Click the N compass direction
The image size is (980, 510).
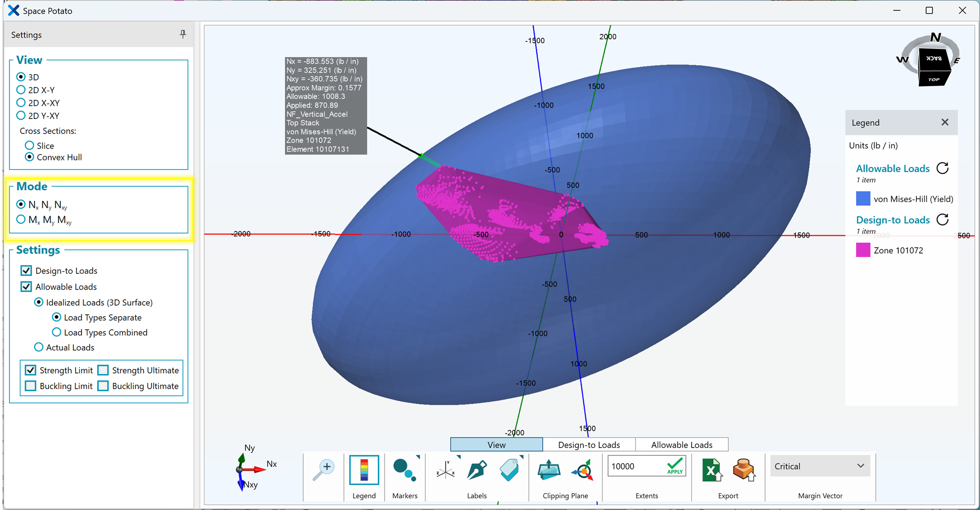[936, 37]
